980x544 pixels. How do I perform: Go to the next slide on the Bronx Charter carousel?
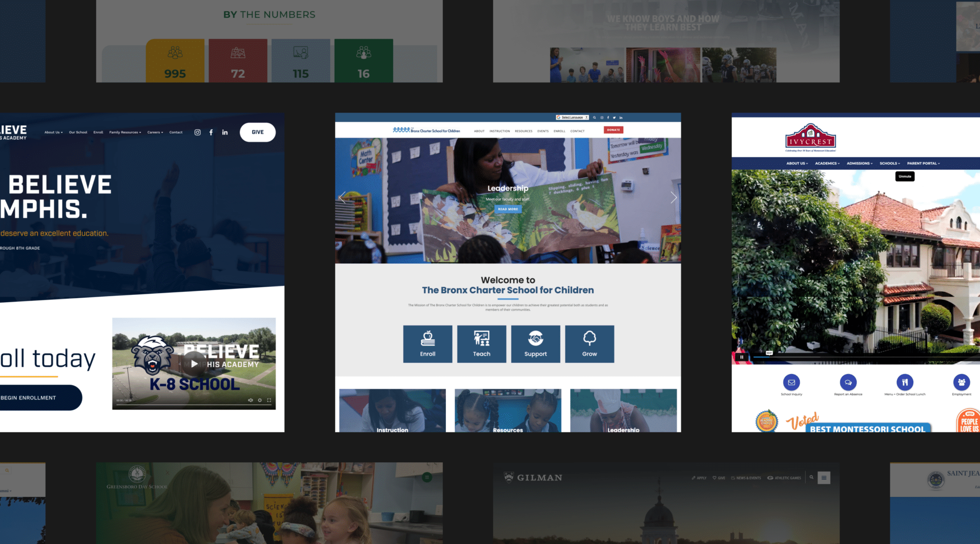(674, 197)
